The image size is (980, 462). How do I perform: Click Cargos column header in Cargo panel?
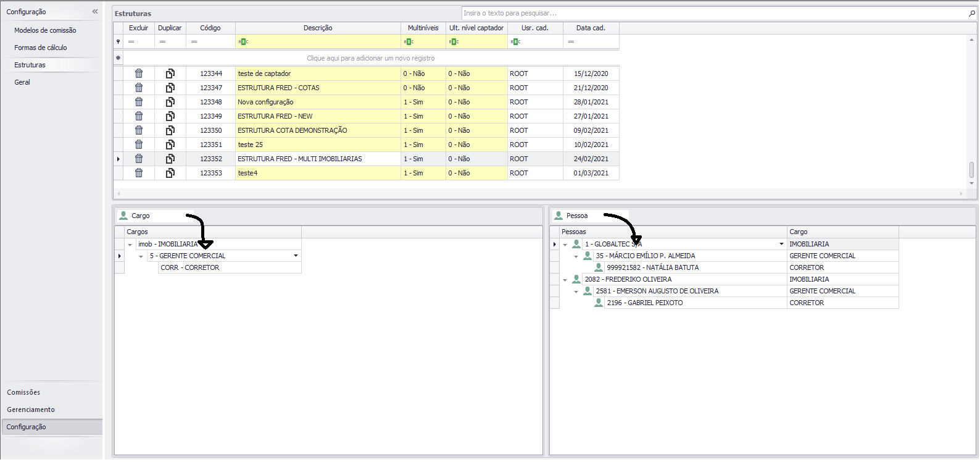click(x=213, y=232)
